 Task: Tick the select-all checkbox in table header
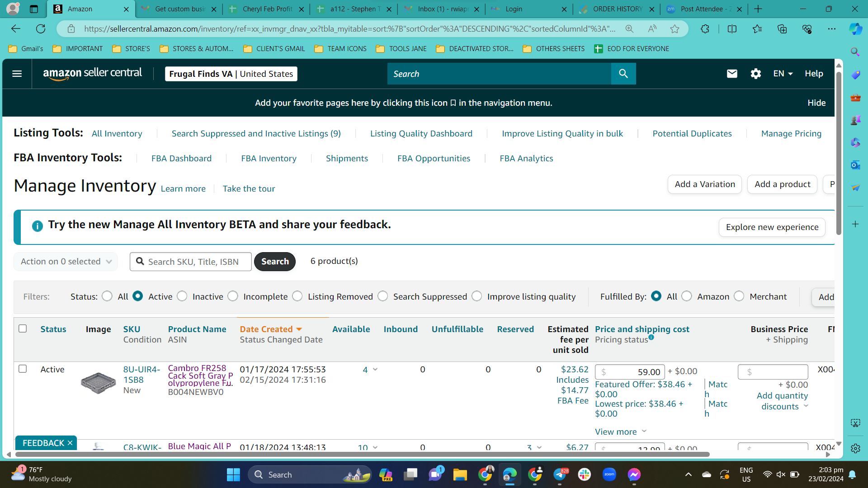point(23,328)
